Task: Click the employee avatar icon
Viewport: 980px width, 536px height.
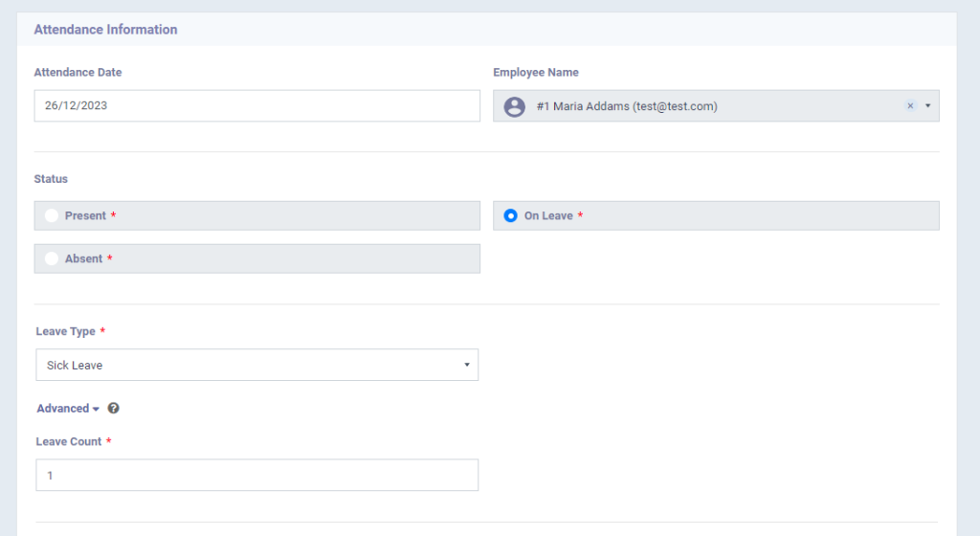Action: pos(514,106)
